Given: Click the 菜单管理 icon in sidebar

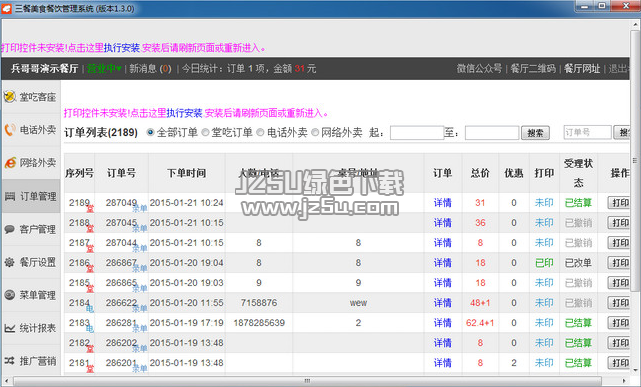Looking at the screenshot, I should (10, 295).
